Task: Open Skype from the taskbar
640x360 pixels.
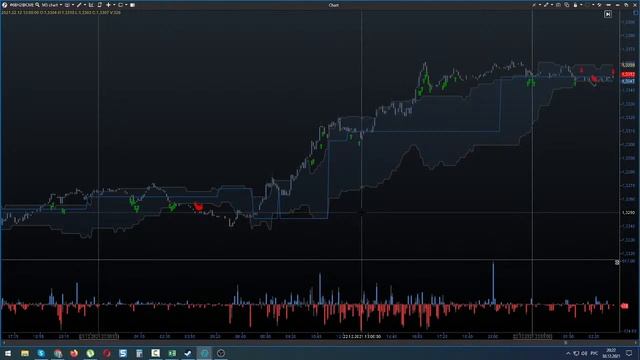Action: (x=41, y=353)
